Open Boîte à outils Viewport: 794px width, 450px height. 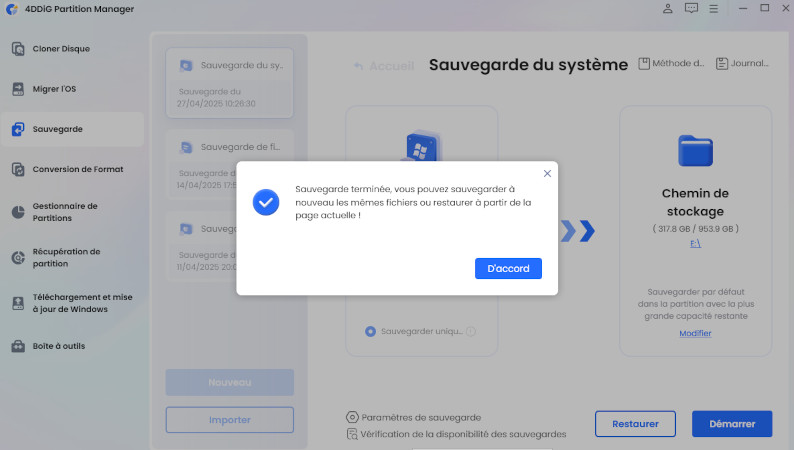pos(72,346)
